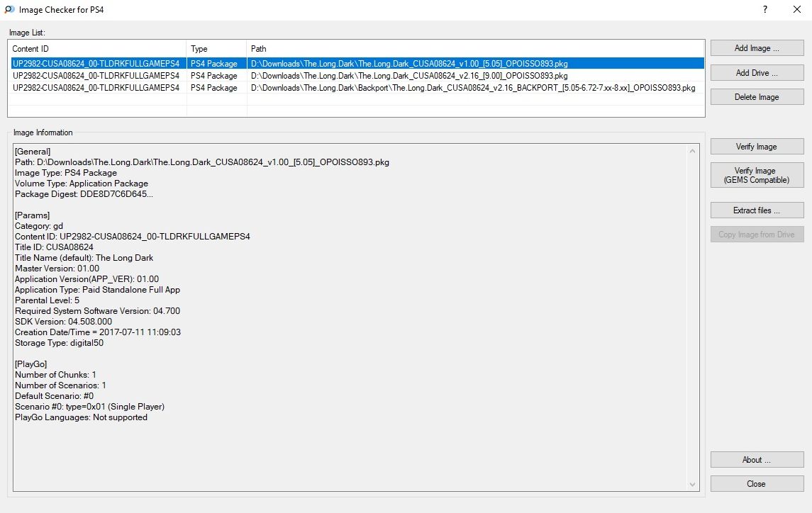Click the [PlayGo] section heading
Screen dimensions: 812x513
31,364
